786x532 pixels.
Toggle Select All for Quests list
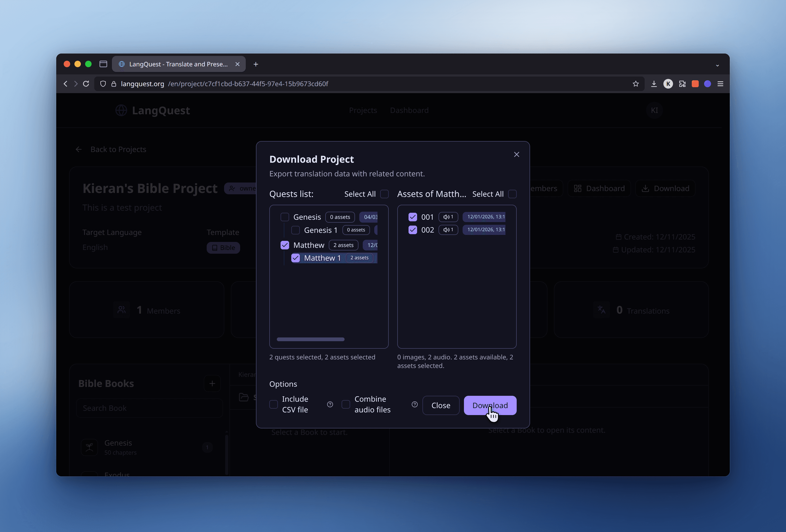point(384,194)
